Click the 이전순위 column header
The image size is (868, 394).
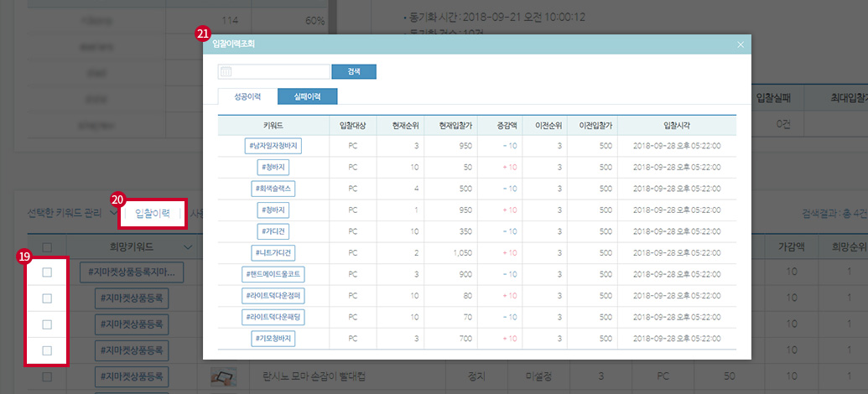(544, 126)
